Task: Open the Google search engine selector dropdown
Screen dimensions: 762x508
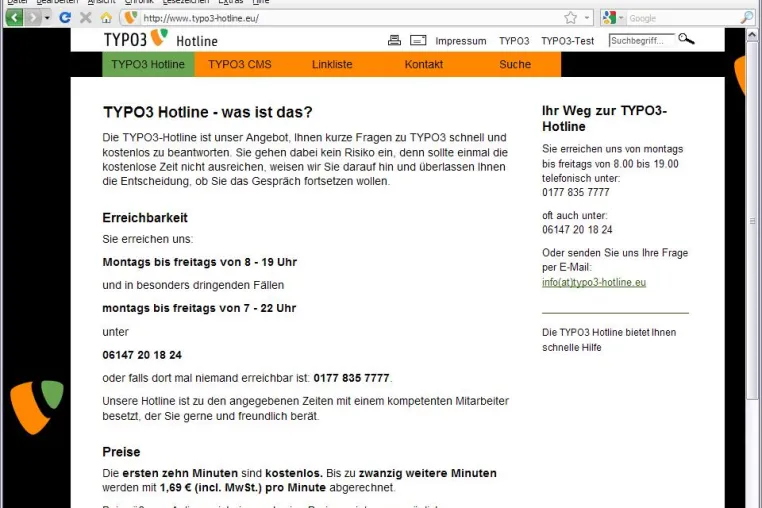Action: 613,18
